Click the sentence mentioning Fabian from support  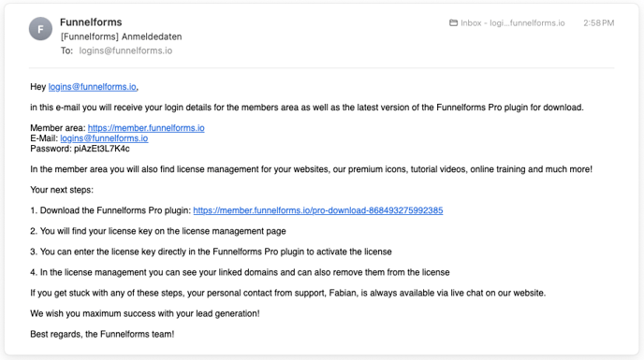pos(288,293)
